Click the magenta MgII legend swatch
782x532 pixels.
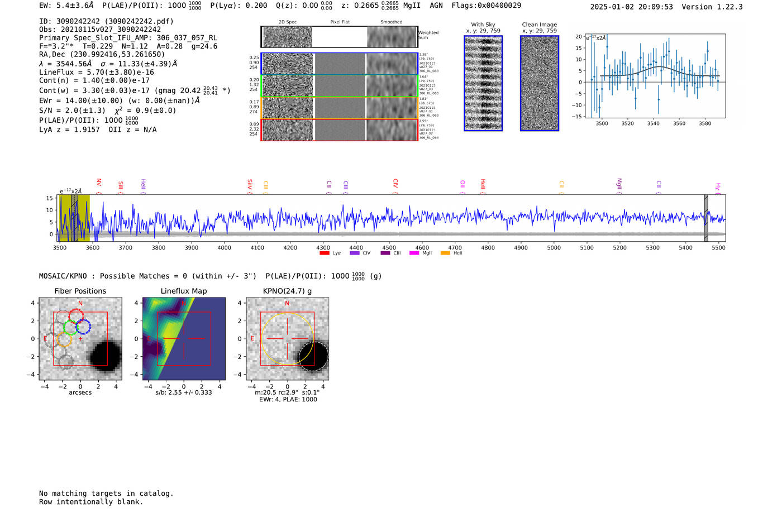414,253
